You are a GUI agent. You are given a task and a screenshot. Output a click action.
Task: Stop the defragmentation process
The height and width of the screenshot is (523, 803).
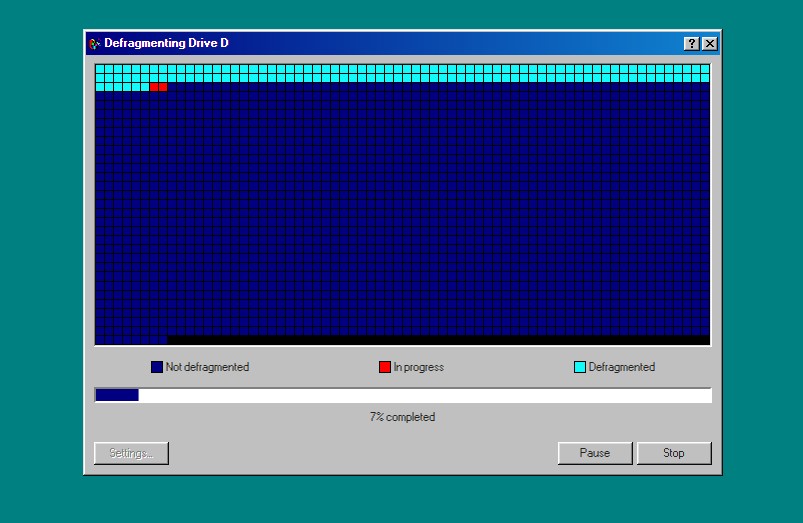click(x=674, y=453)
